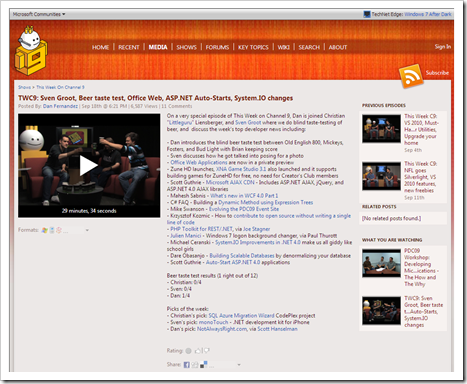This screenshot has width=467, height=384.
Task: Open Dan Fernandez author link
Action: tap(60, 106)
